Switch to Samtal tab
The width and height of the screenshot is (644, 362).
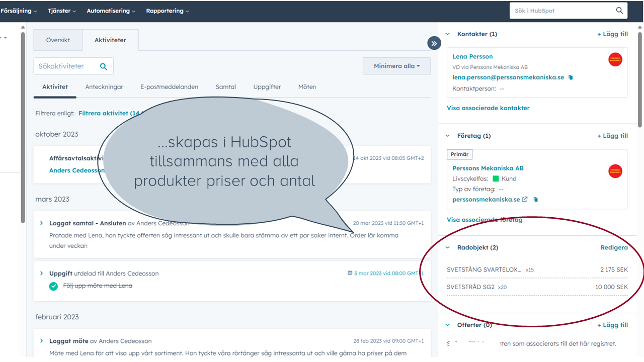(226, 87)
